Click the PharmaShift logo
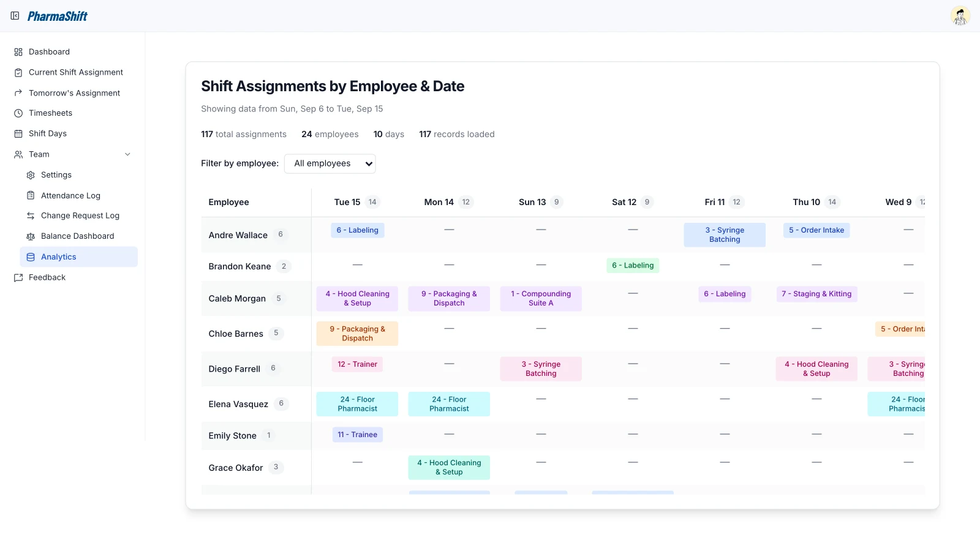Screen dimensions: 980x551 [58, 16]
